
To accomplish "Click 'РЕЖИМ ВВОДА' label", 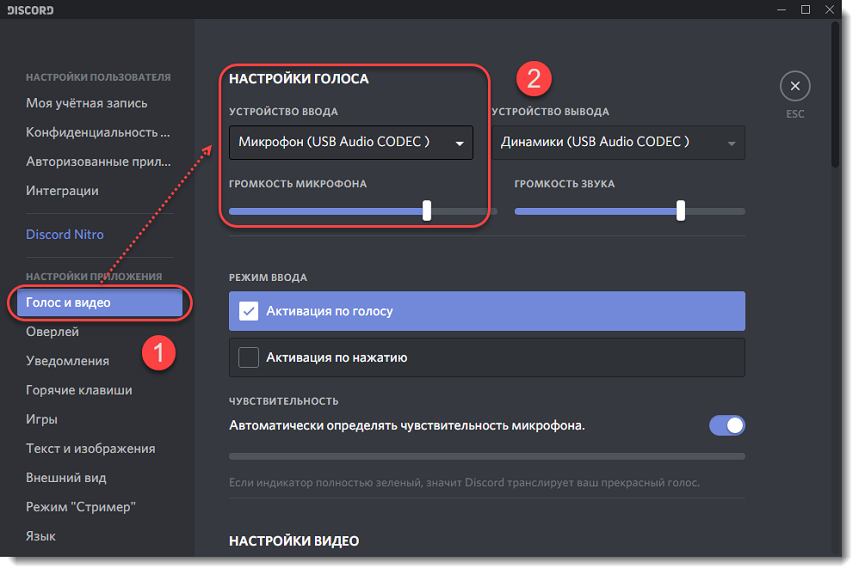I will (268, 277).
